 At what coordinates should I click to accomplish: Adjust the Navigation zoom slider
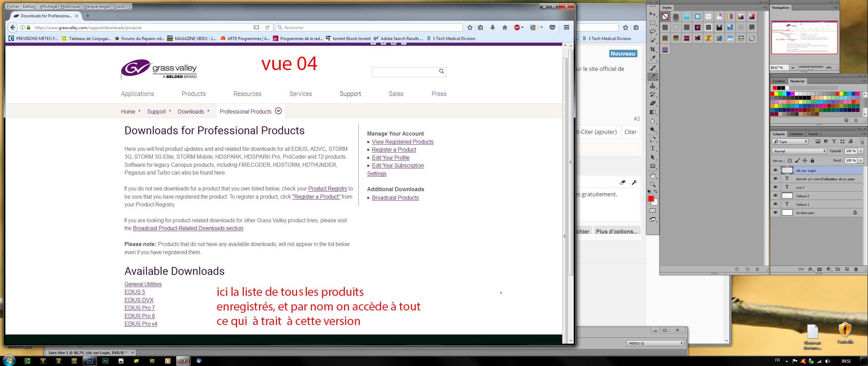click(810, 68)
